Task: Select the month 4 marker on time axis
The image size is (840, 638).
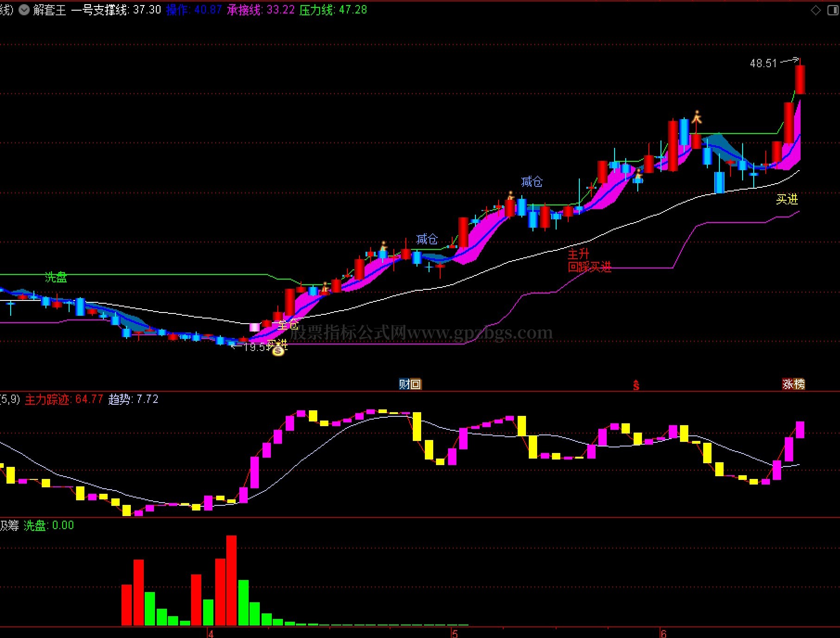Action: click(211, 633)
